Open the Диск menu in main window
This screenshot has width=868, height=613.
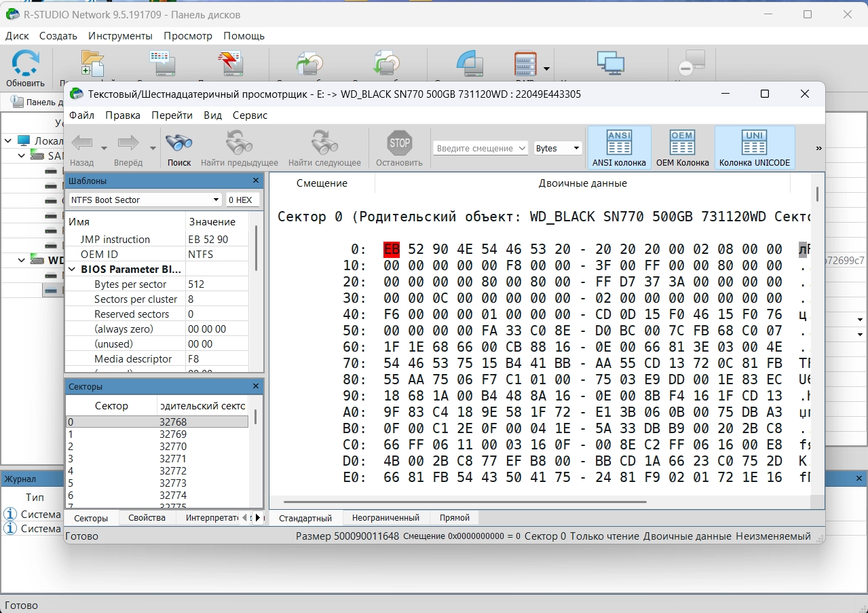click(17, 36)
